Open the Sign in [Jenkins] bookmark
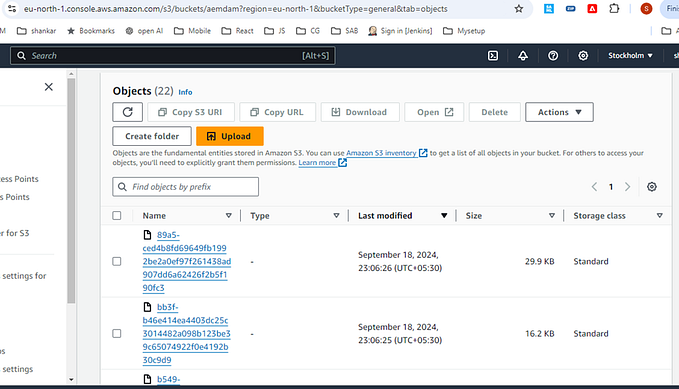 tap(400, 31)
